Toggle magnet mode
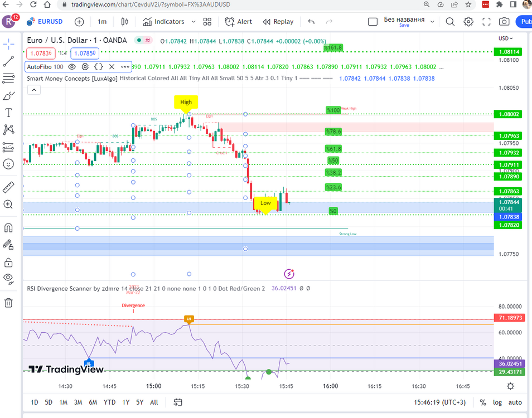 (x=8, y=227)
